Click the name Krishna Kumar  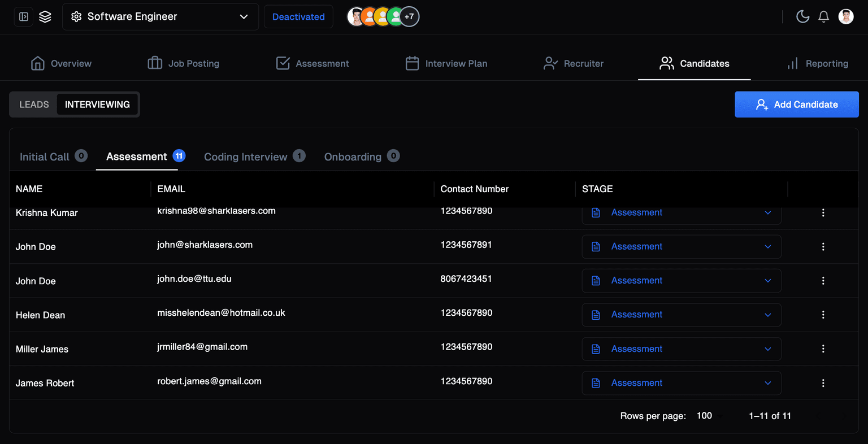[47, 213]
